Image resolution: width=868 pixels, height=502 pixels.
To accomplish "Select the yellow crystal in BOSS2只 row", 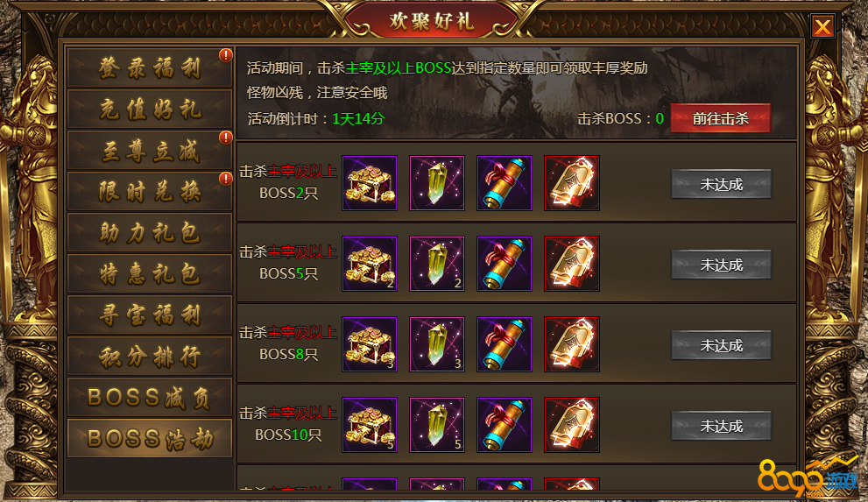I will 437,183.
